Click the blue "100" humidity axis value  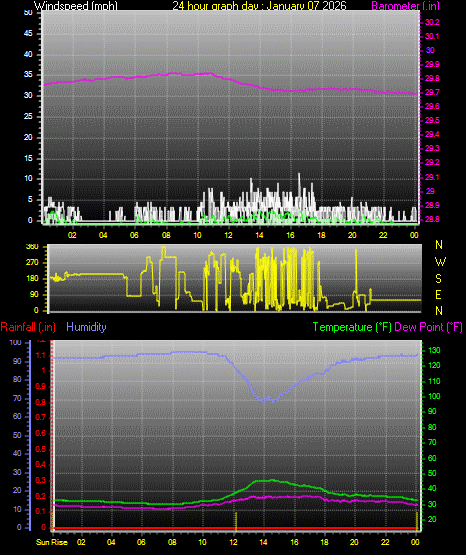[16, 342]
